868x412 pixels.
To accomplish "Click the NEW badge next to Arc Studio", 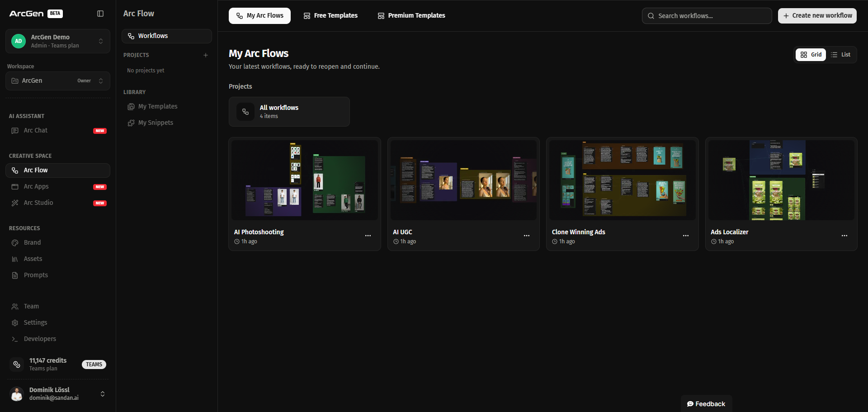I will (x=100, y=203).
